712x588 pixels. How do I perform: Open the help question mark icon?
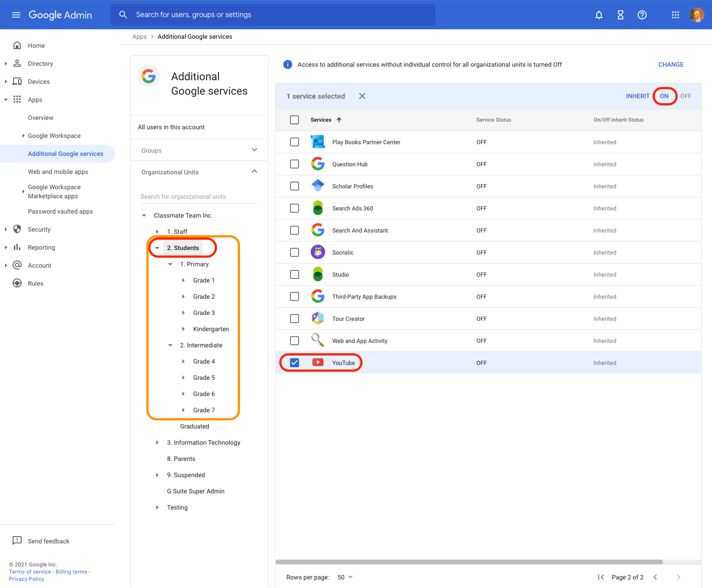(x=642, y=15)
